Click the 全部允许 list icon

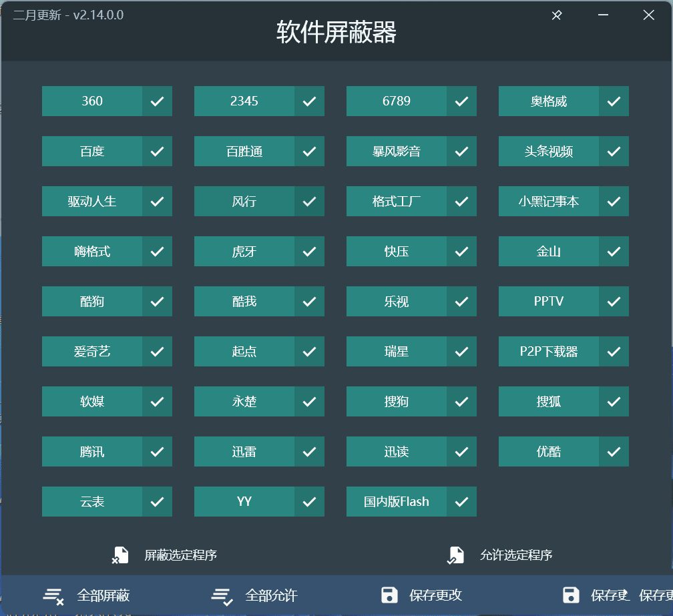[x=222, y=596]
